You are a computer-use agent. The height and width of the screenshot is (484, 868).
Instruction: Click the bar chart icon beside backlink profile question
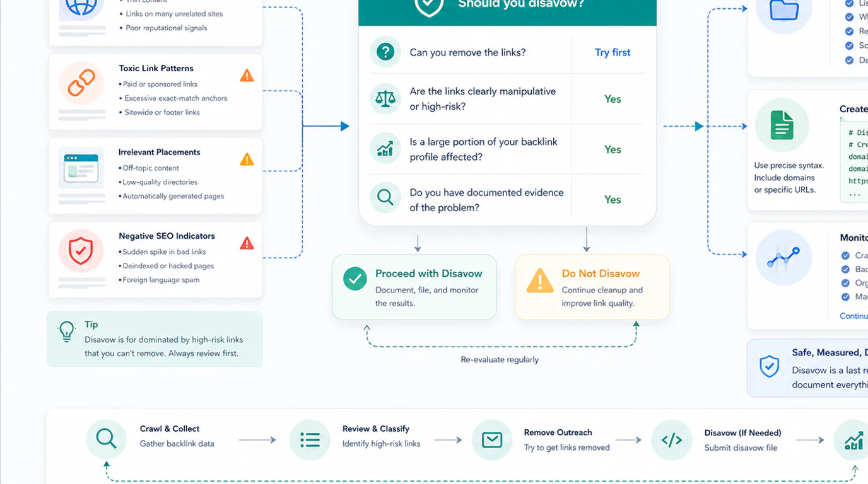pos(385,149)
